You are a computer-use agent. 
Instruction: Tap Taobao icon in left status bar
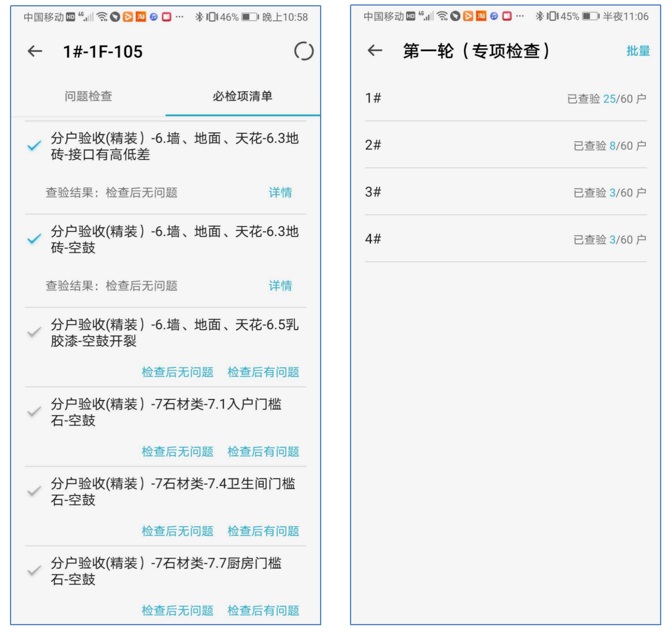coord(141,17)
